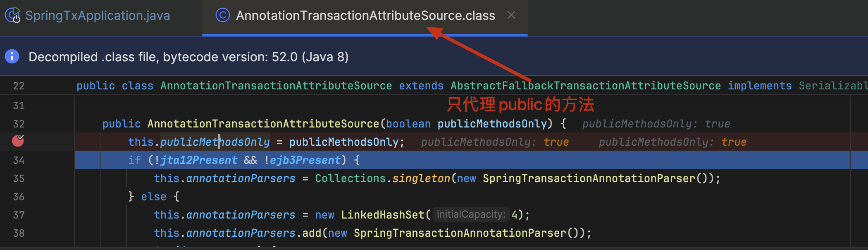The image size is (868, 250).
Task: Remove the red breakpoint icon in gutter
Action: tap(18, 141)
